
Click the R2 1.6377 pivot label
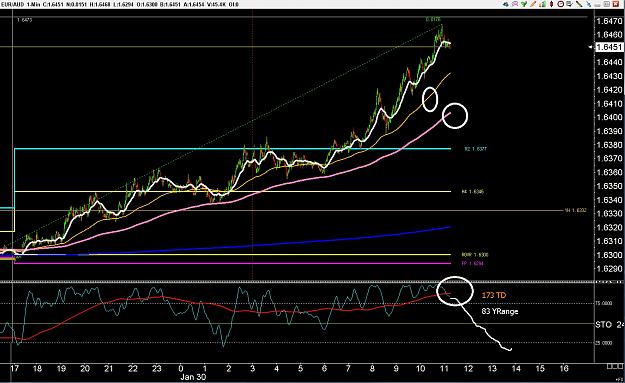(x=475, y=149)
